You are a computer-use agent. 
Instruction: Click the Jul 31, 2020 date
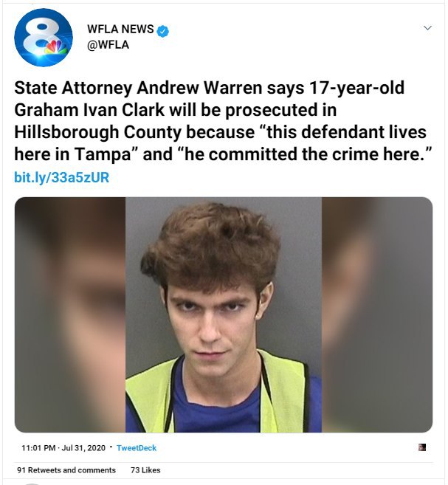83,448
